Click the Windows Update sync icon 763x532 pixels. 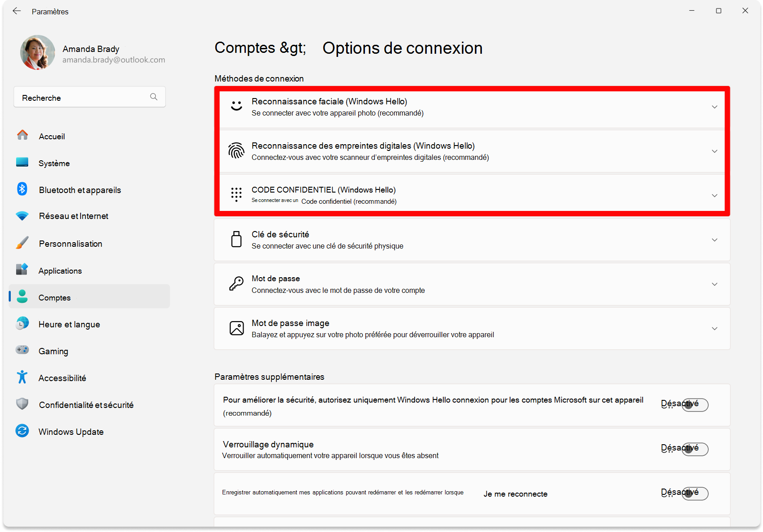(x=22, y=431)
